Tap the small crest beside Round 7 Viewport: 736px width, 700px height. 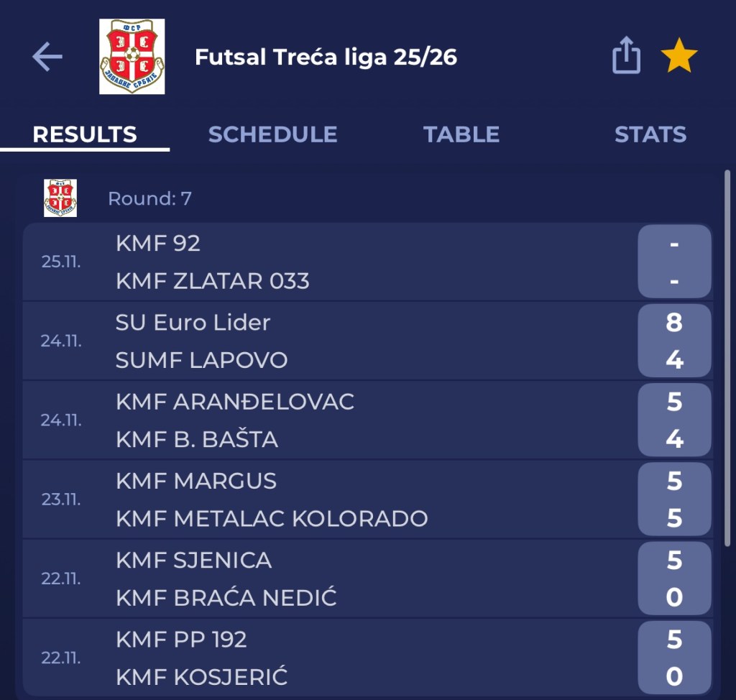click(60, 198)
